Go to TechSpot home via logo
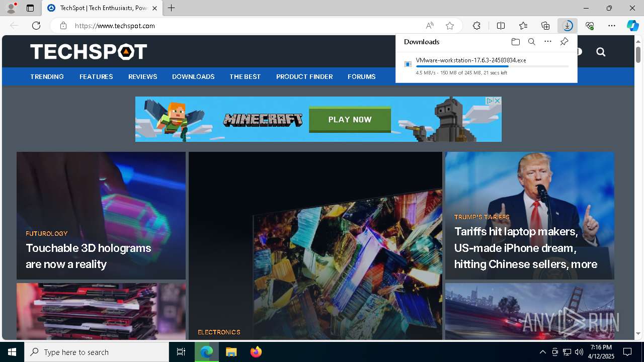This screenshot has height=362, width=644. (x=89, y=52)
